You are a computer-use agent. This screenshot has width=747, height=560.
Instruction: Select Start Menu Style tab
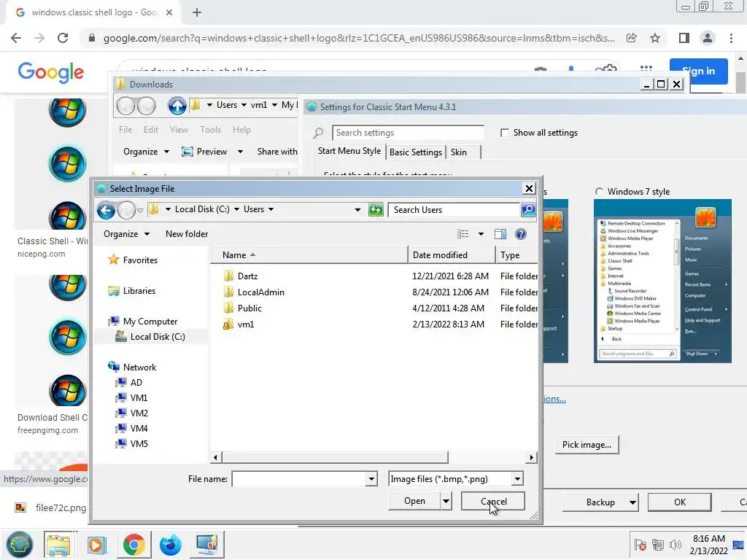point(349,151)
